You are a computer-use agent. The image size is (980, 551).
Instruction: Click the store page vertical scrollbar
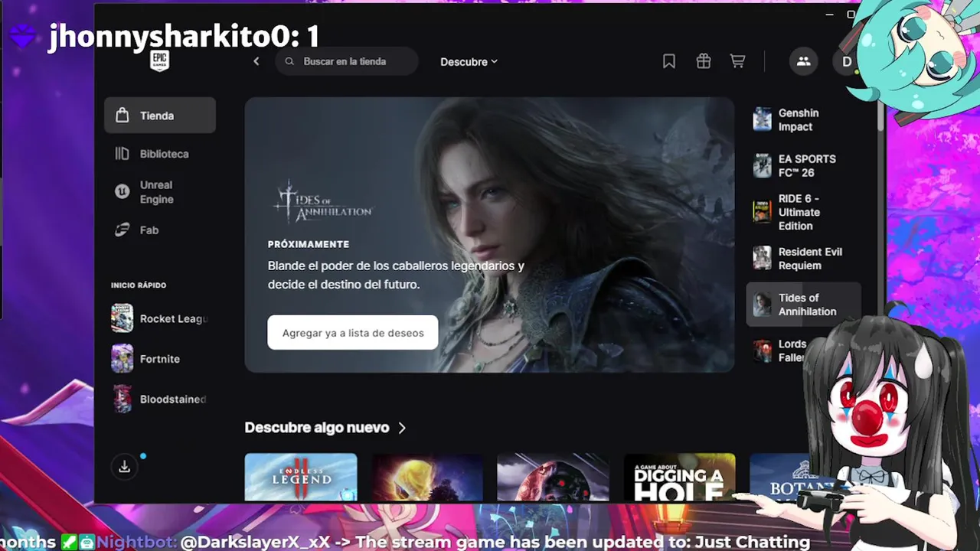(880, 115)
